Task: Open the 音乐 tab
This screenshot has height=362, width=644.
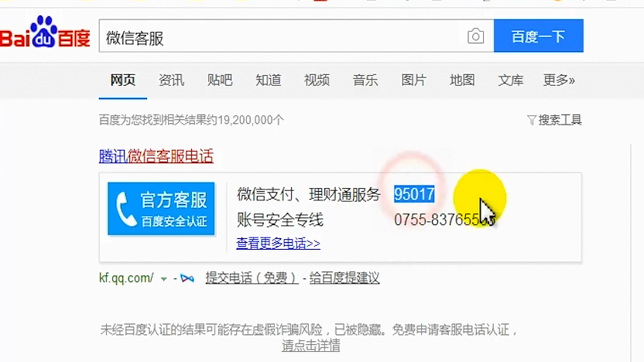Action: pos(365,80)
